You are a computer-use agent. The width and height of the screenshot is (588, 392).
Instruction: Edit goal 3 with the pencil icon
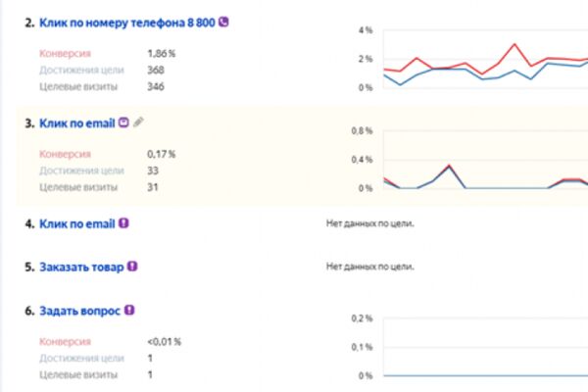138,122
